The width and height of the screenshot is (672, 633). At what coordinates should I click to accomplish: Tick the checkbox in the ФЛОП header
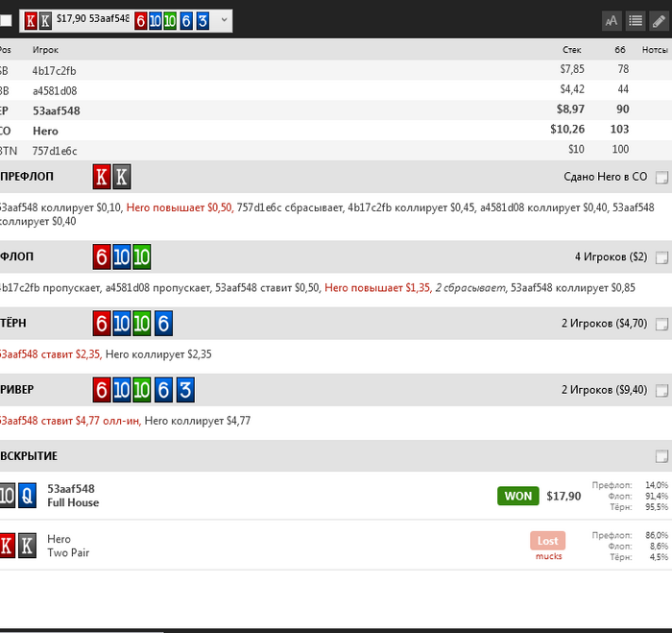tap(661, 257)
